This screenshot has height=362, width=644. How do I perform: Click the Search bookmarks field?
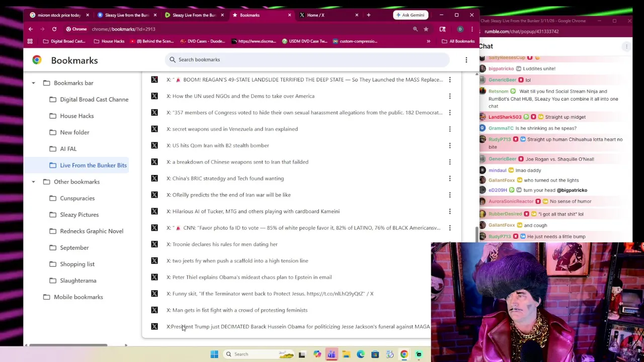click(307, 60)
